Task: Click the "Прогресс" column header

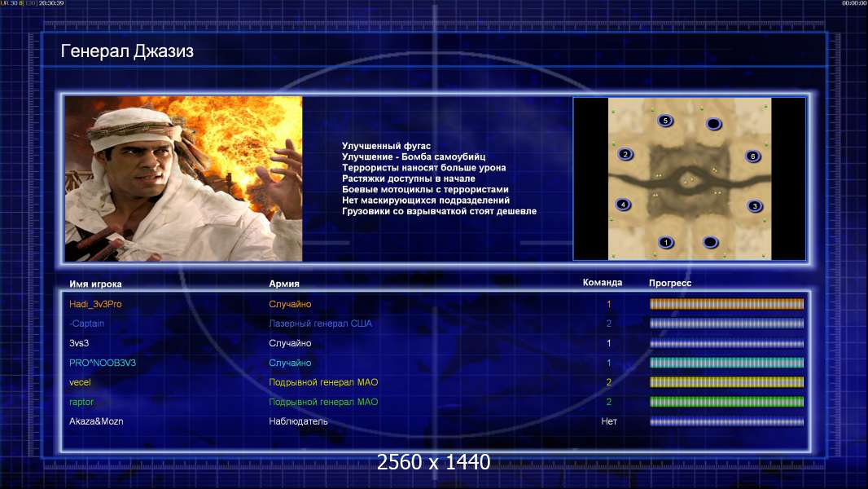Action: (x=670, y=283)
